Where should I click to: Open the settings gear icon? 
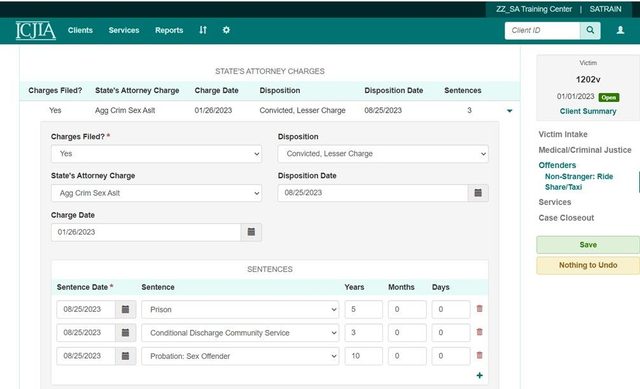pos(226,30)
